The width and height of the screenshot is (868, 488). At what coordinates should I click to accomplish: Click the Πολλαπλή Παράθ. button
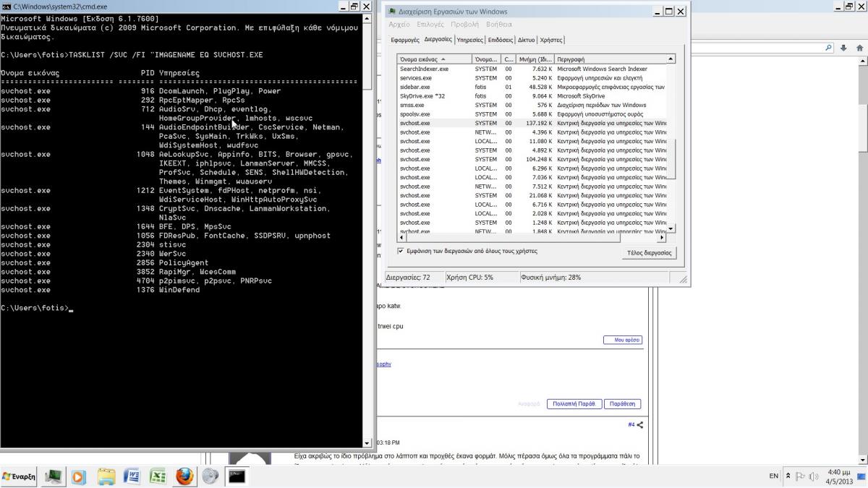(574, 404)
